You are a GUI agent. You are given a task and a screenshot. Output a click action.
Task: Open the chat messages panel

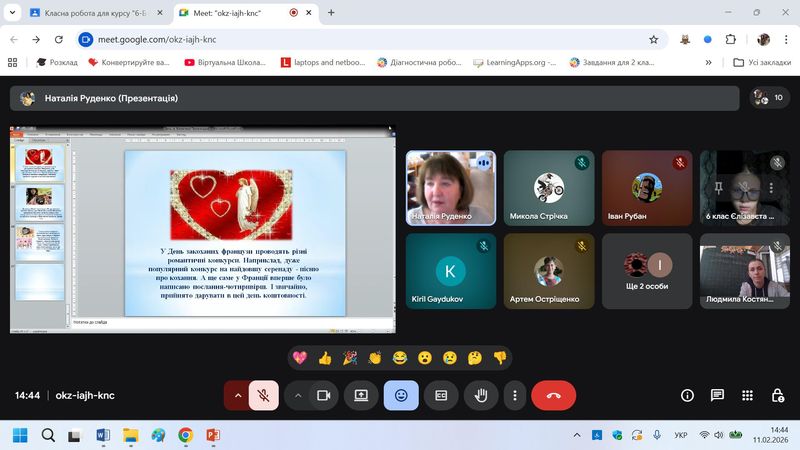(x=717, y=395)
